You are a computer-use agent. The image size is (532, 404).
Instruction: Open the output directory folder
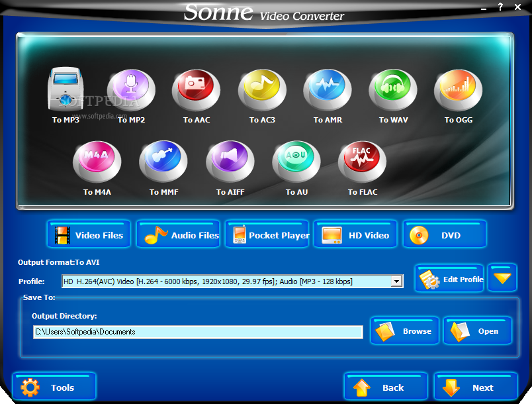pyautogui.click(x=477, y=330)
